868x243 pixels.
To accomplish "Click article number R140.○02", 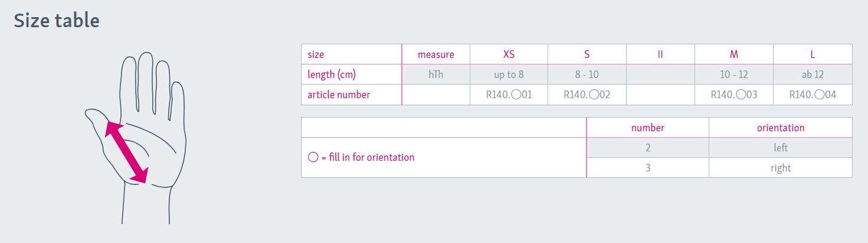I will [x=587, y=95].
